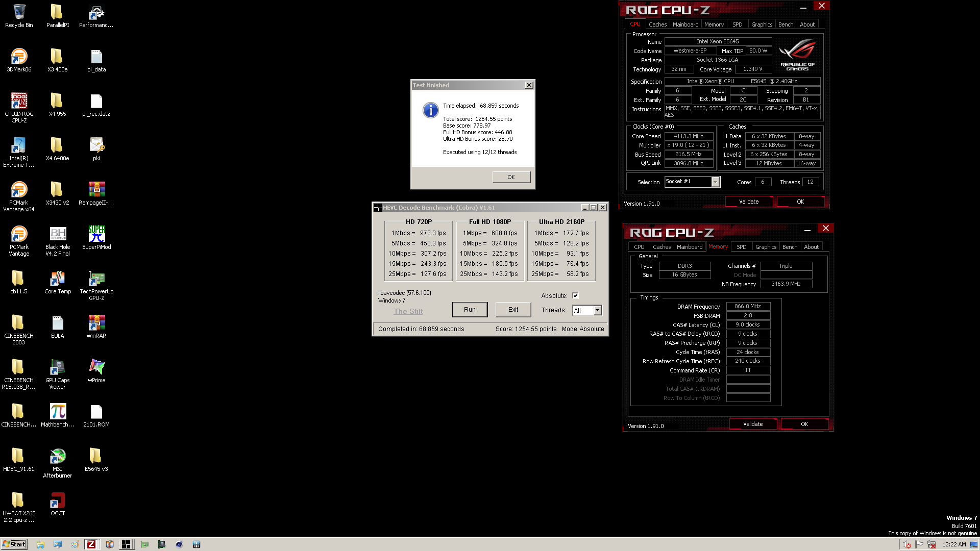Launch Black Hole V4.2 Final icon
Image resolution: width=980 pixels, height=551 pixels.
(58, 241)
